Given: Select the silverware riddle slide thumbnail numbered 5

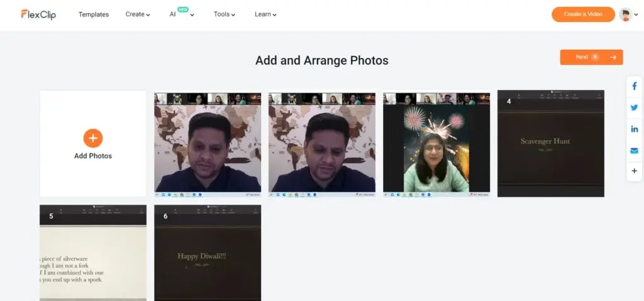Looking at the screenshot, I should click(93, 253).
